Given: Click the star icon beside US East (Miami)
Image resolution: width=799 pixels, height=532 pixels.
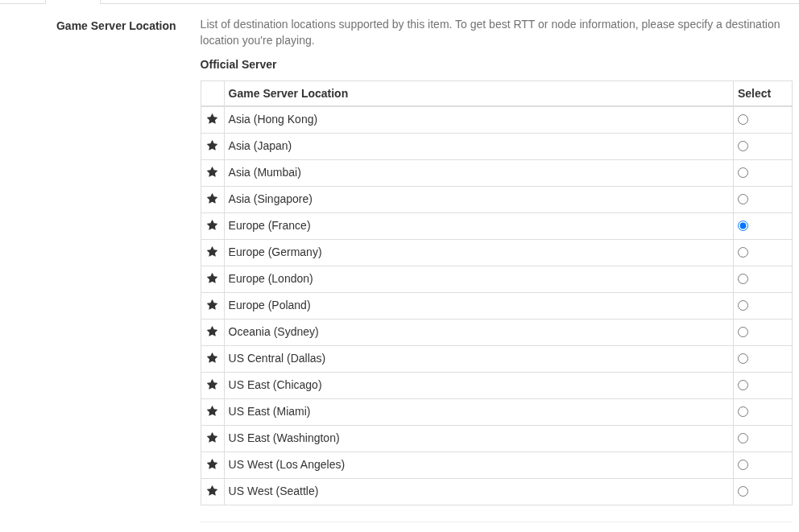Looking at the screenshot, I should [x=212, y=411].
